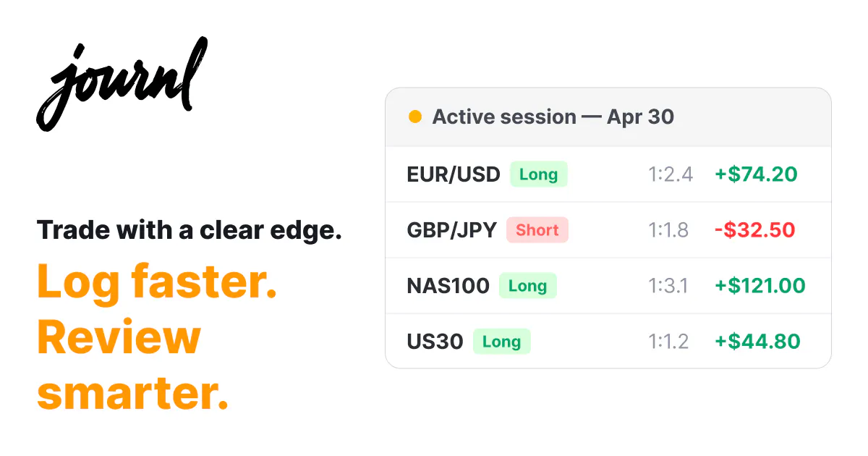This screenshot has height=456, width=868.
Task: Click the red Short badge beside GBP/JPY
Action: (x=537, y=230)
